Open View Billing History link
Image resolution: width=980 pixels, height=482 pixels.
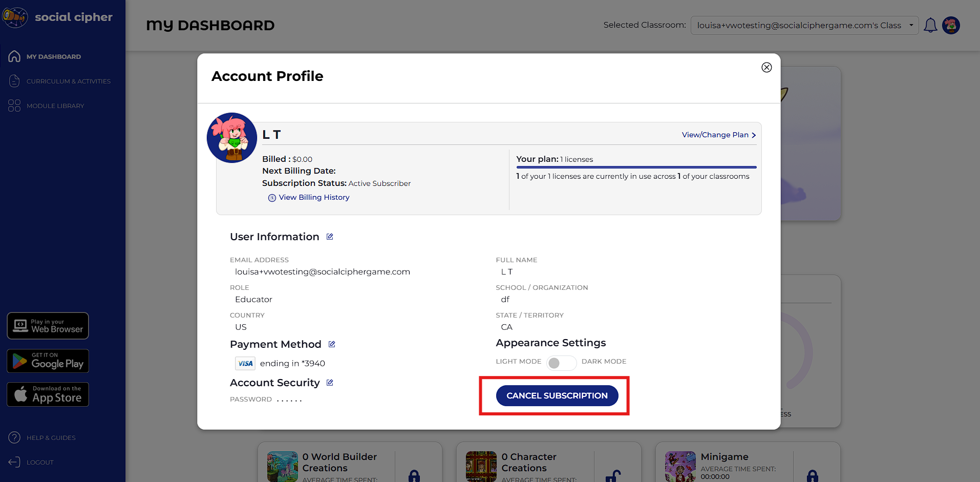pyautogui.click(x=313, y=197)
